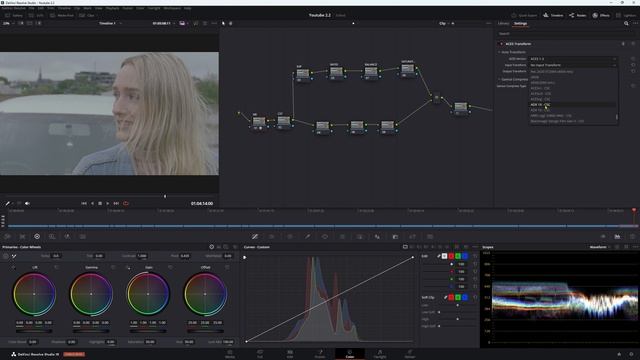Toggle the Nodes panel
The image size is (640, 360).
tap(578, 15)
